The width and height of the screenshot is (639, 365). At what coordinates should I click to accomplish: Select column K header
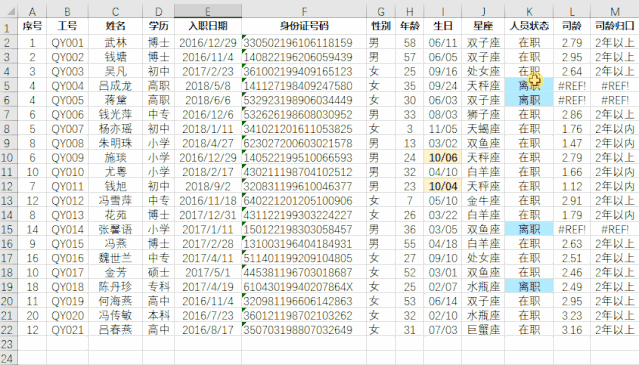click(529, 11)
